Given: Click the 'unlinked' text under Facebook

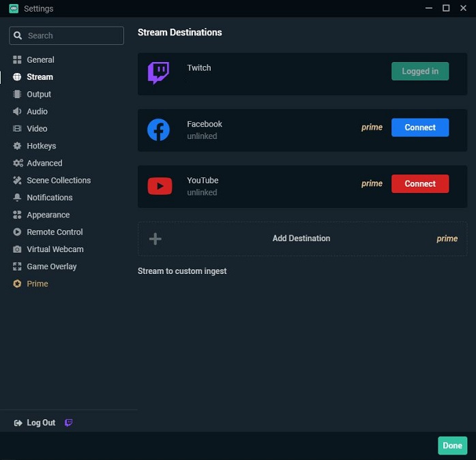Looking at the screenshot, I should pos(202,136).
